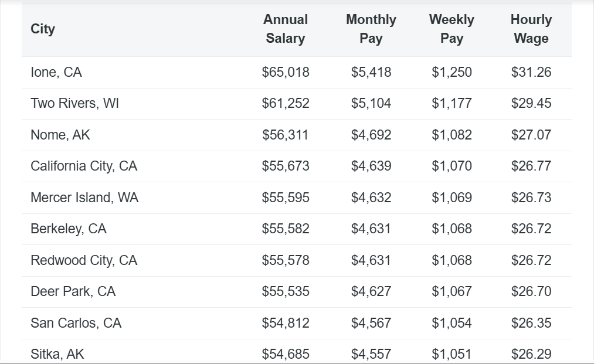This screenshot has height=364, width=594.
Task: Click the City column header
Action: [x=43, y=29]
